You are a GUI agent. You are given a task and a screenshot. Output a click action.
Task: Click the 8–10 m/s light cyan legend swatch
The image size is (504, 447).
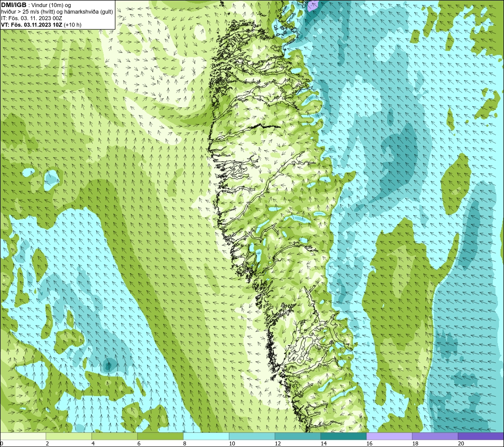click(x=206, y=436)
